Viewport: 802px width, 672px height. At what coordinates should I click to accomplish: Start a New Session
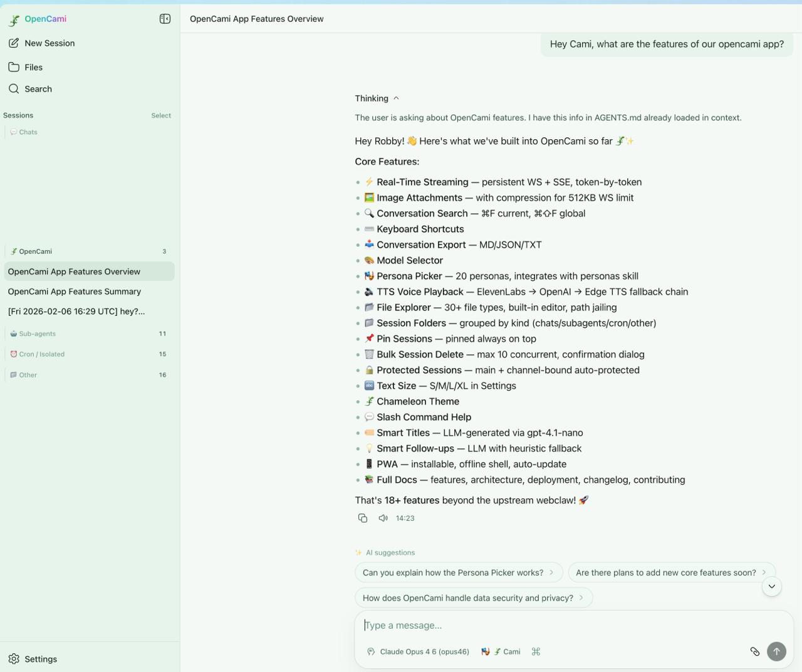click(49, 43)
